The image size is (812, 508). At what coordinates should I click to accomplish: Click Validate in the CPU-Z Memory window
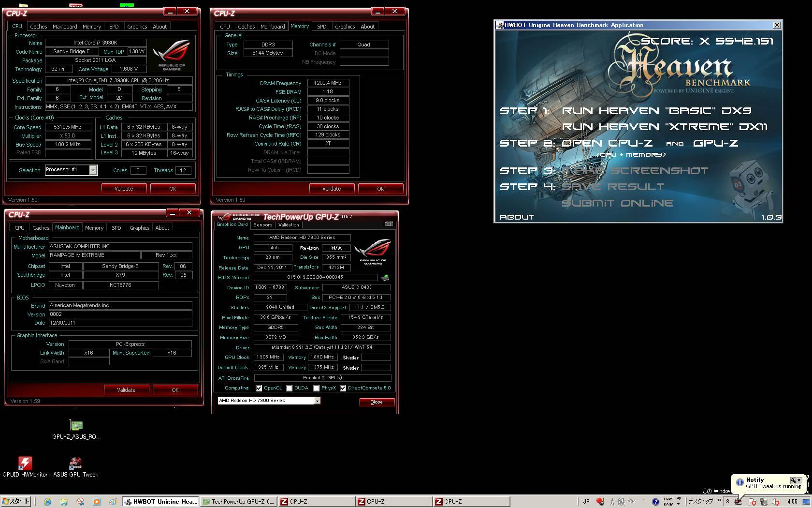pyautogui.click(x=332, y=189)
